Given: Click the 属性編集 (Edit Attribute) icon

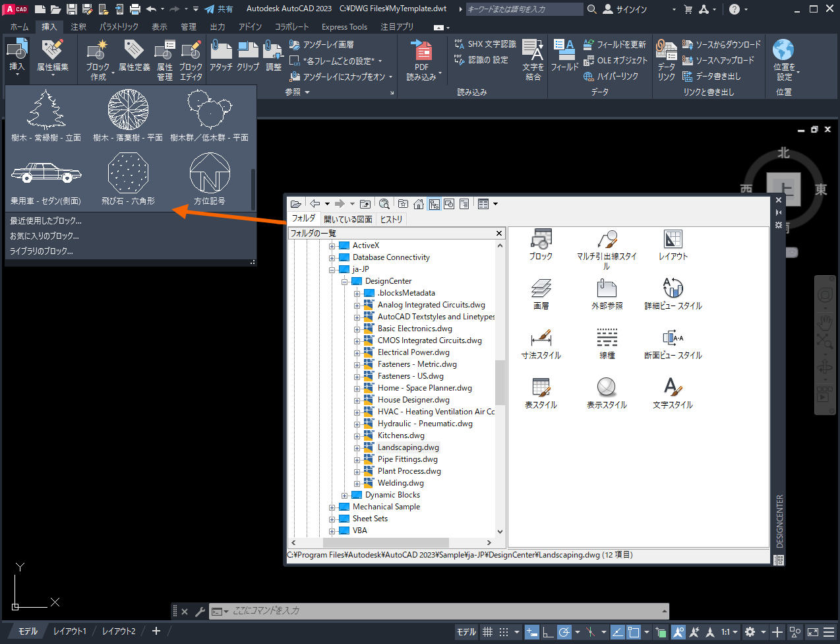Looking at the screenshot, I should tap(52, 49).
